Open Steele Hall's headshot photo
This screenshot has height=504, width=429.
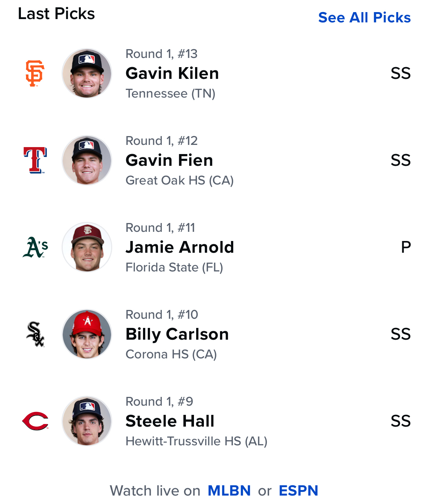click(87, 421)
